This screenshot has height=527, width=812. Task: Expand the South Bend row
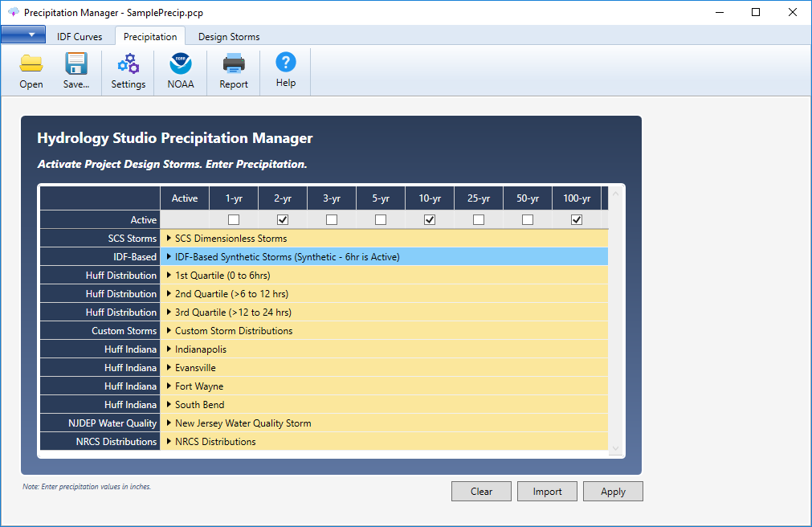pos(169,405)
